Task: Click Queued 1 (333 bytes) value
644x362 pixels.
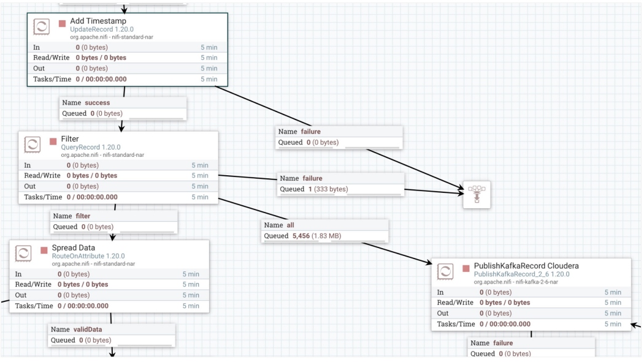Action: [x=328, y=189]
